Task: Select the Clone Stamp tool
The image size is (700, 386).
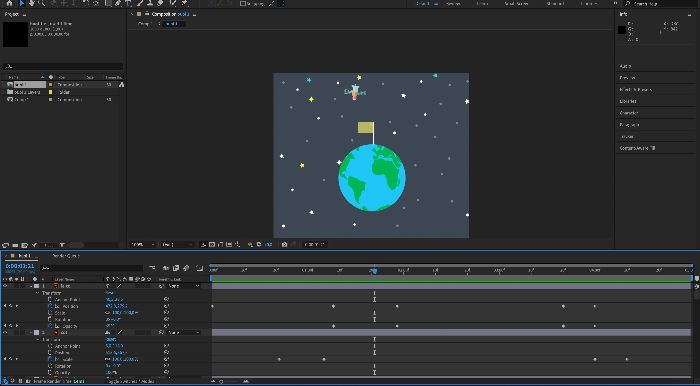Action: [150, 3]
